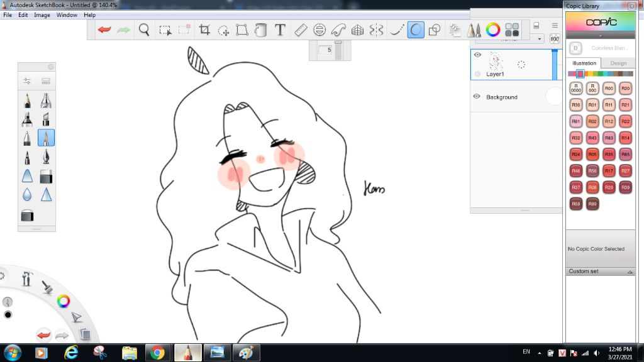Open the Window menu
The width and height of the screenshot is (644, 362).
(x=67, y=15)
